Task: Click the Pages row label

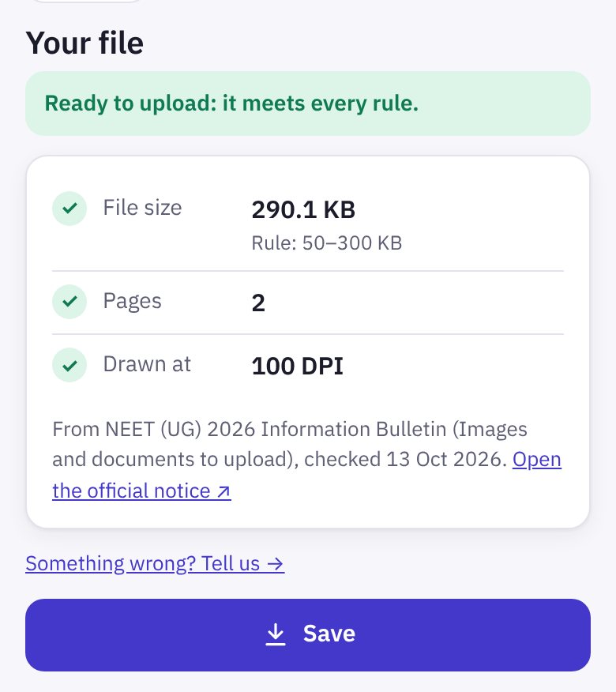Action: click(132, 302)
